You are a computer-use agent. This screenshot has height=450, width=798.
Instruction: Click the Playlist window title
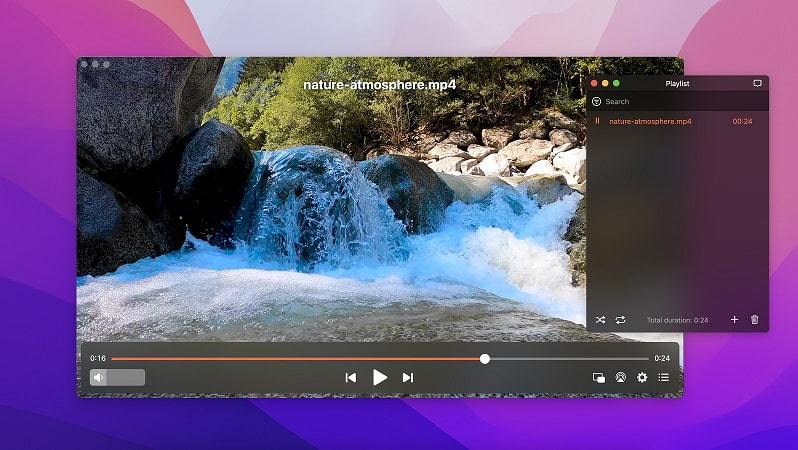677,83
